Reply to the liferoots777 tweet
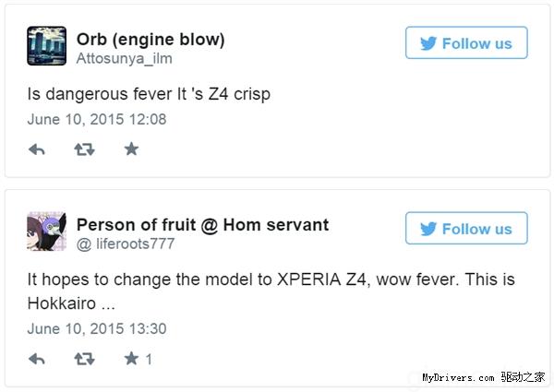Viewport: 554px width, 392px height. click(x=37, y=358)
